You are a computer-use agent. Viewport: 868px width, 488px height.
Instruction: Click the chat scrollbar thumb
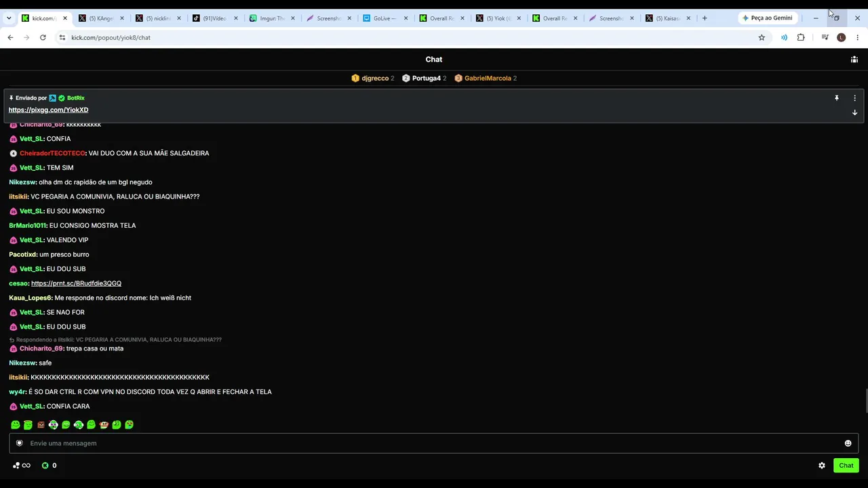(866, 401)
